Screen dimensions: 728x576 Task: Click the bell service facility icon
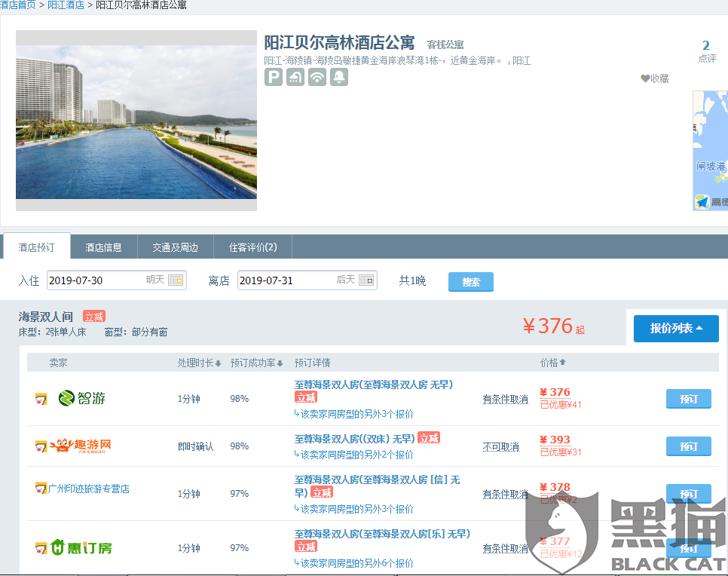coord(339,77)
